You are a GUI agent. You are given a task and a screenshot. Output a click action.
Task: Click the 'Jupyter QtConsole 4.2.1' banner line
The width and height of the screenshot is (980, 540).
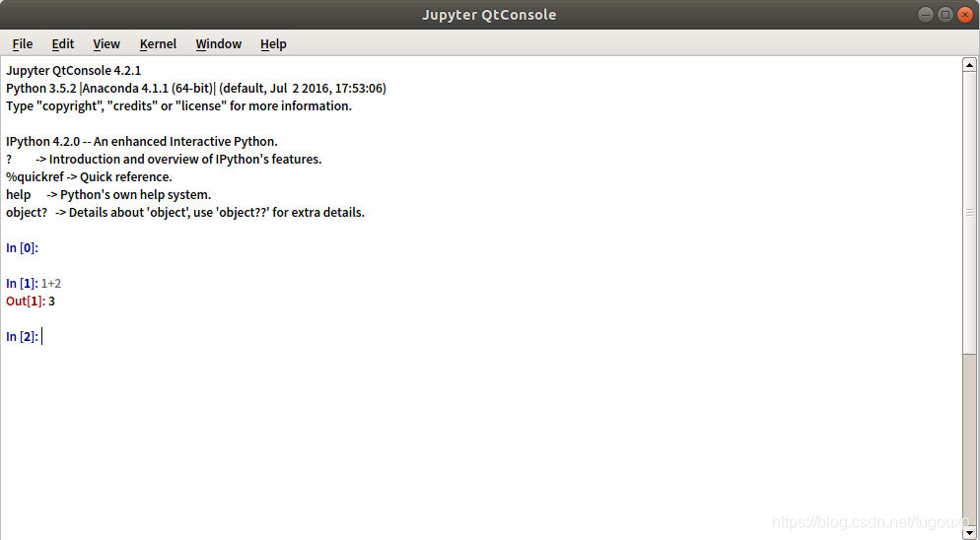[x=74, y=70]
